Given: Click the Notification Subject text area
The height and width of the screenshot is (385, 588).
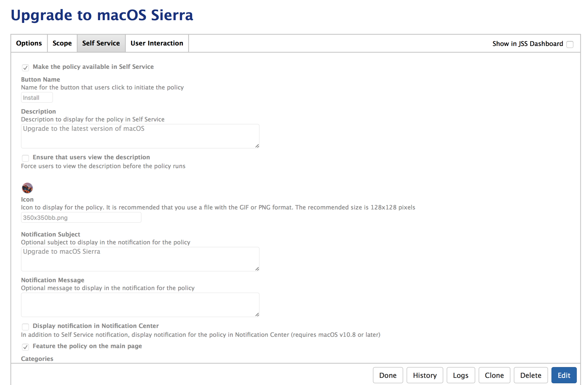Looking at the screenshot, I should click(140, 259).
